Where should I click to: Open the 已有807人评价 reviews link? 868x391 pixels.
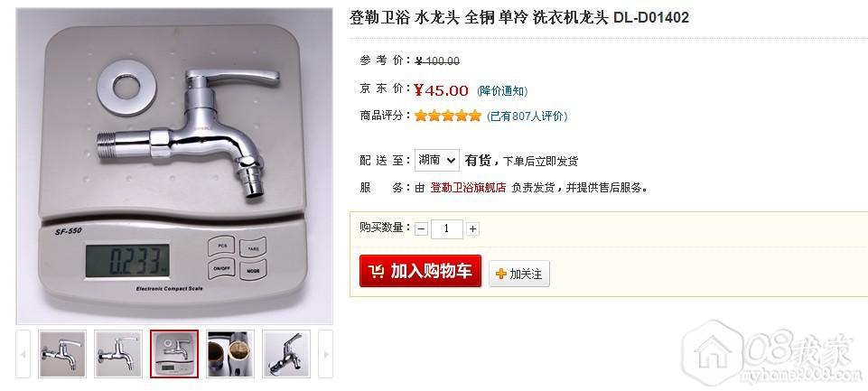(x=527, y=116)
